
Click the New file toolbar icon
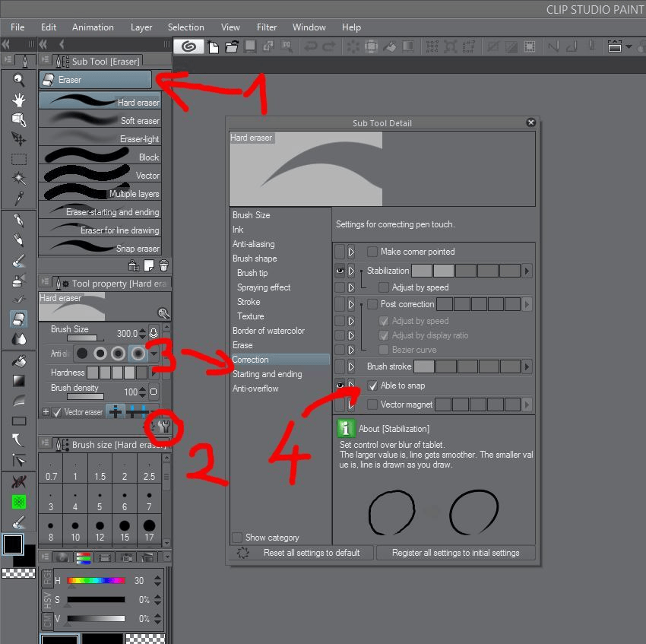coord(214,47)
